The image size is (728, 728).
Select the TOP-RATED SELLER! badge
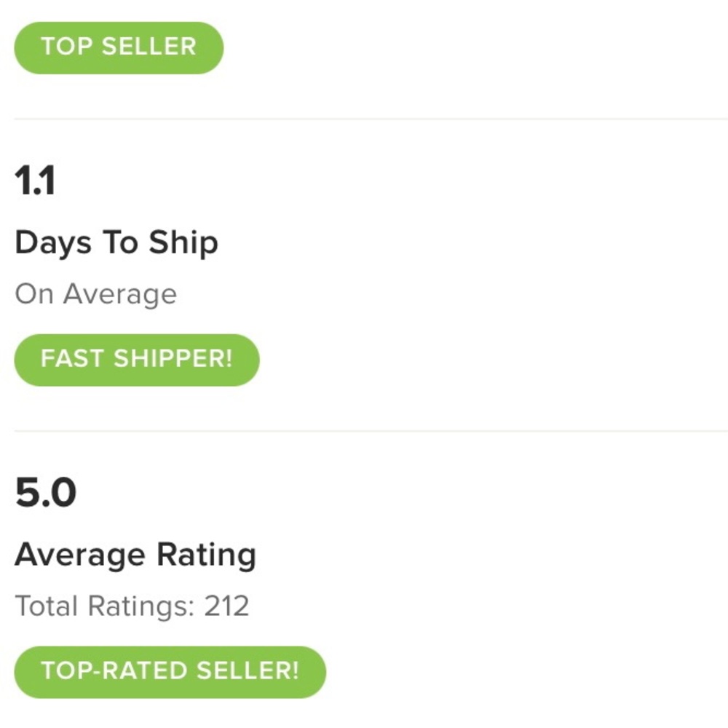[x=170, y=671]
